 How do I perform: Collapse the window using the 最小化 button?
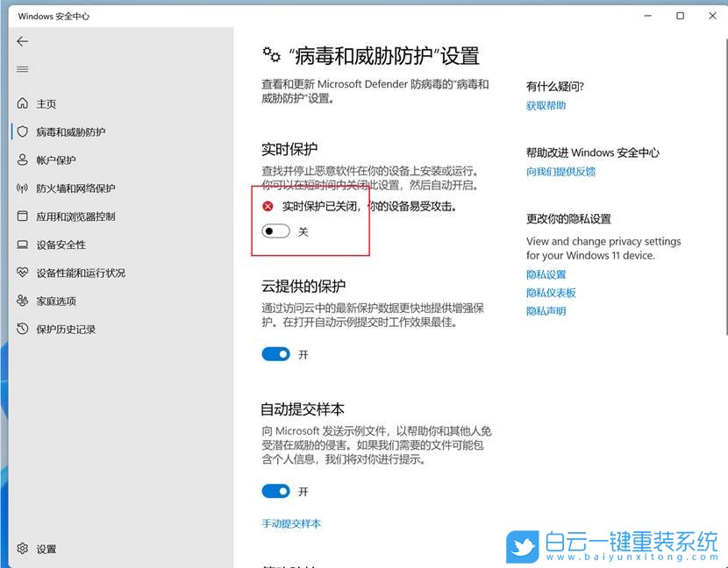(x=646, y=16)
